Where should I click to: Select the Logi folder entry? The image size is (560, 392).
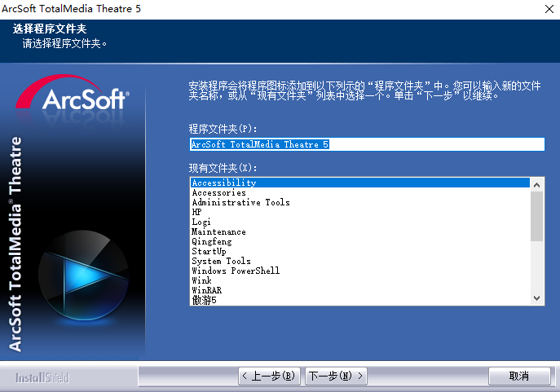click(x=360, y=222)
